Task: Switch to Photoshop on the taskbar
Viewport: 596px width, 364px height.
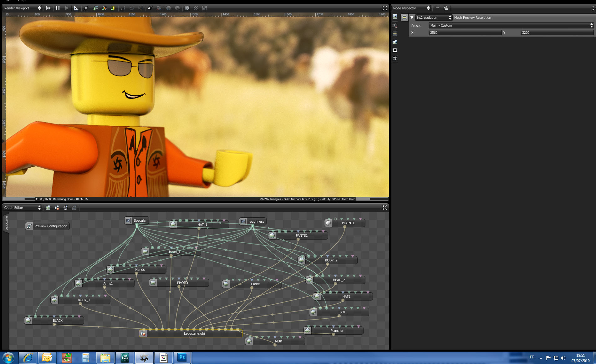Action: [182, 358]
